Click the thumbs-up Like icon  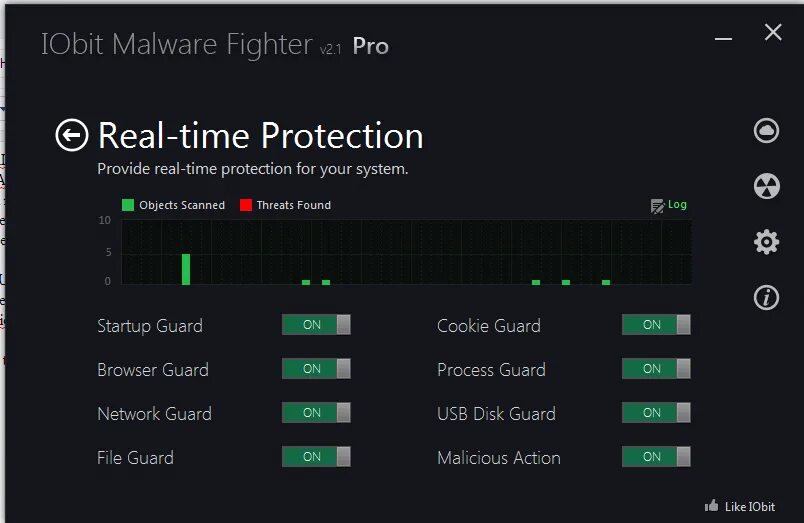coord(712,506)
